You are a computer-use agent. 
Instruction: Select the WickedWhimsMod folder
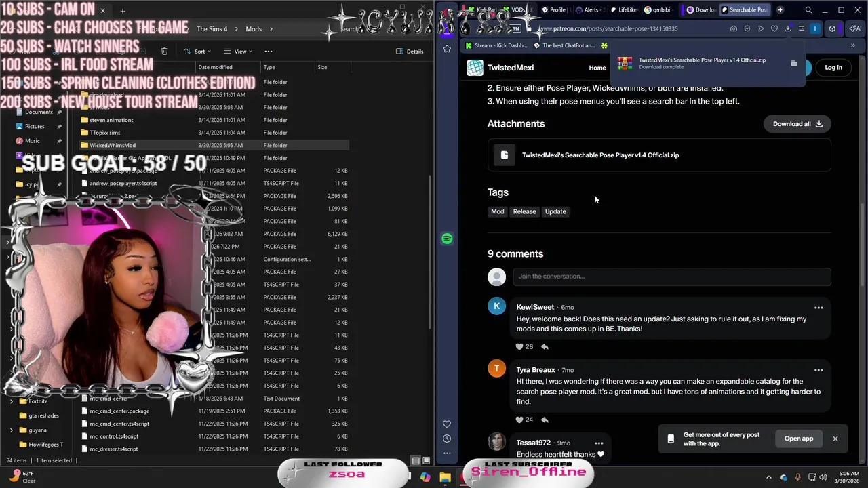tap(214, 145)
